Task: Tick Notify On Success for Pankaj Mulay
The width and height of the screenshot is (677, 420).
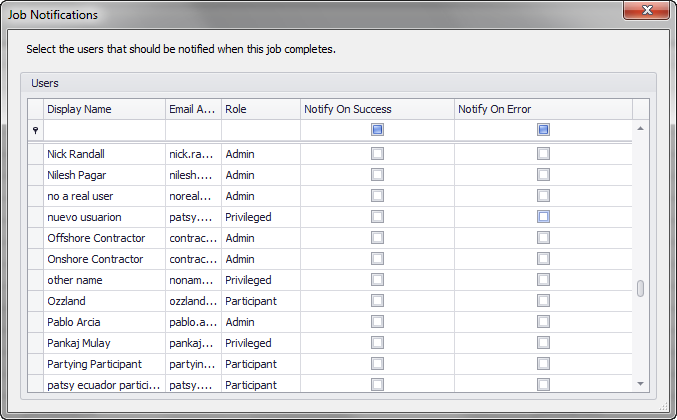Action: [x=377, y=343]
